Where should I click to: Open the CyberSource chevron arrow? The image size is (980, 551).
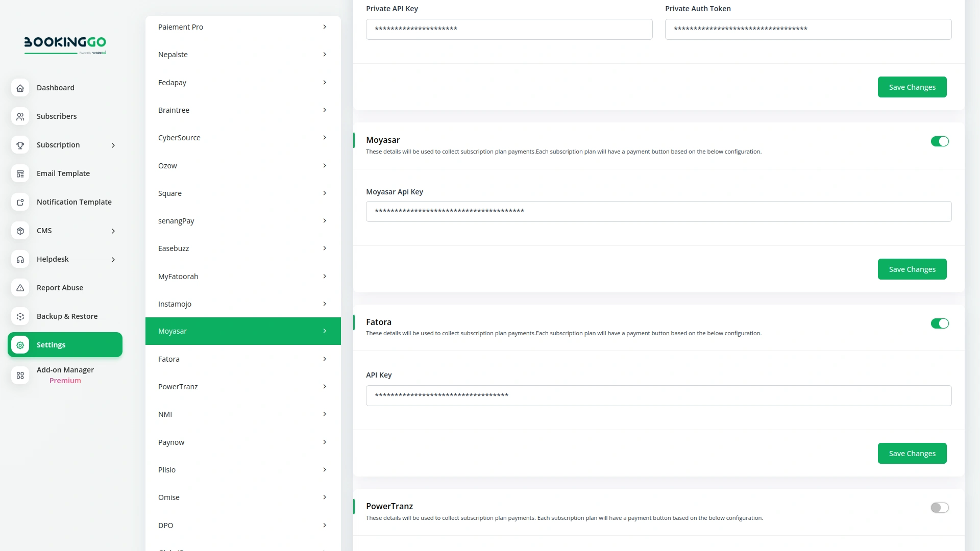pos(325,137)
